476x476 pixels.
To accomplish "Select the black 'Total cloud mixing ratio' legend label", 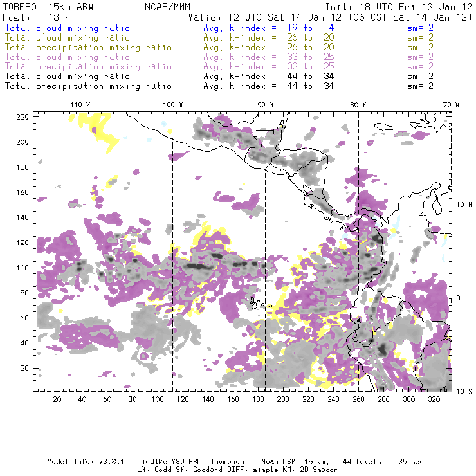I will click(68, 76).
